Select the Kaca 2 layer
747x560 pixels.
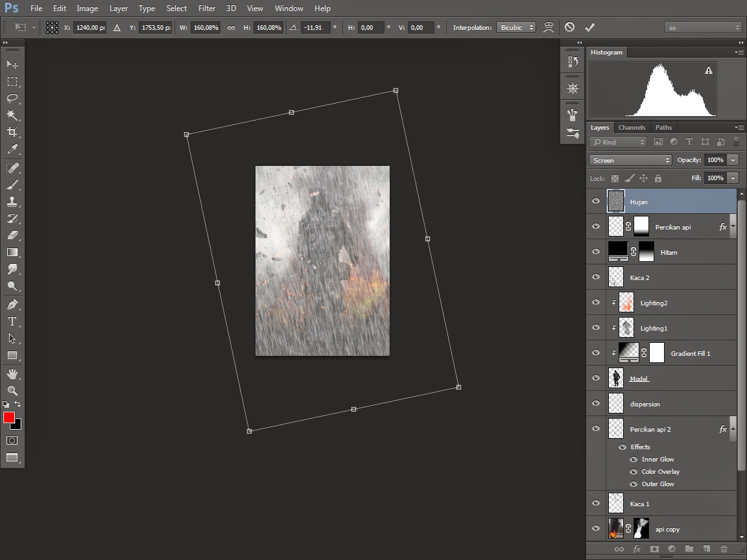click(x=674, y=277)
